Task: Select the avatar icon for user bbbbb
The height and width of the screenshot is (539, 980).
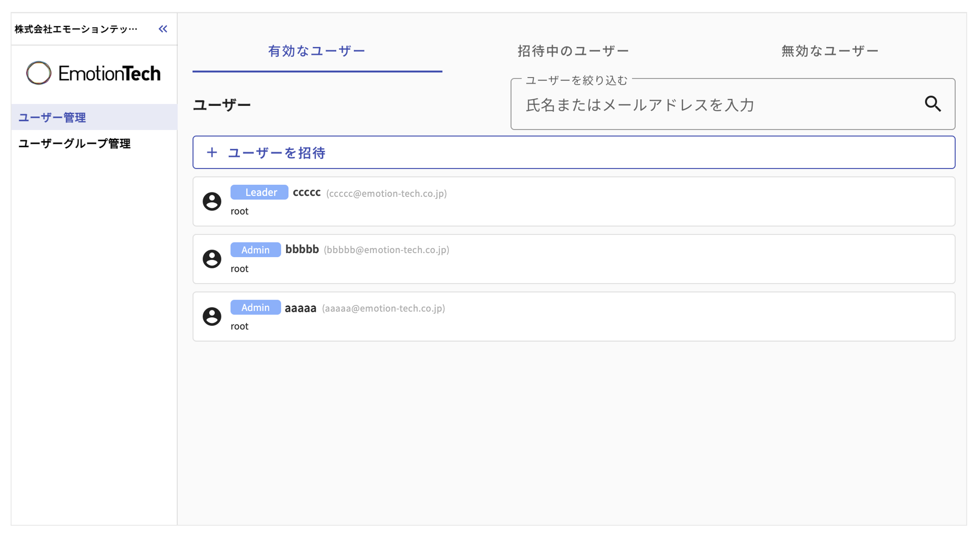Action: (x=212, y=259)
